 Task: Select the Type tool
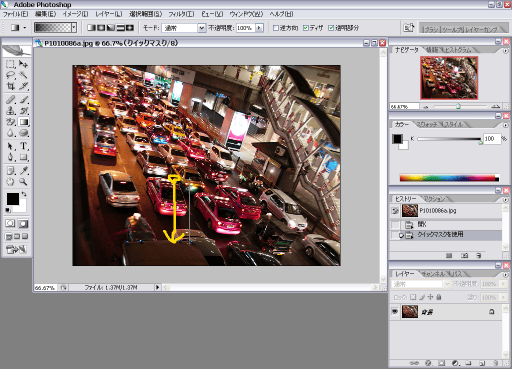click(x=23, y=146)
